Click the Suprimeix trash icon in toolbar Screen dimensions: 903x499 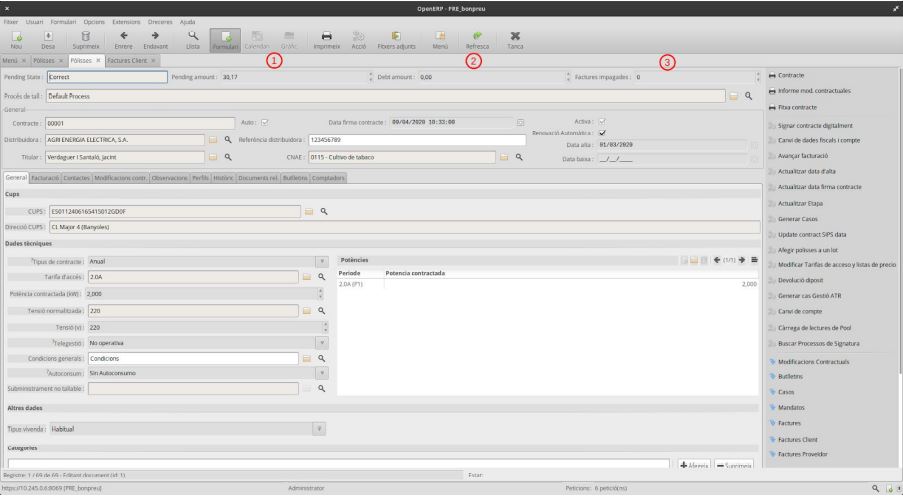[x=86, y=38]
